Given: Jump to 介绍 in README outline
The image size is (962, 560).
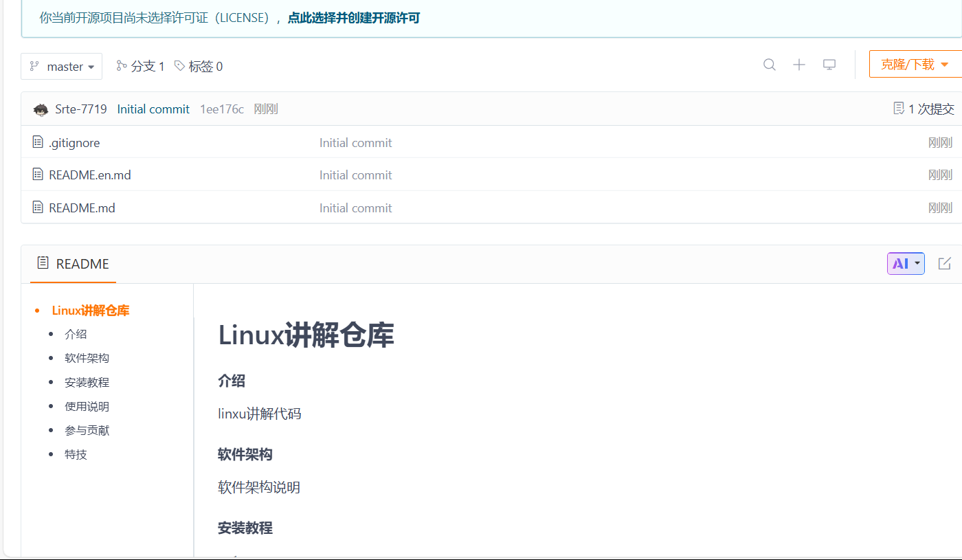Looking at the screenshot, I should pyautogui.click(x=76, y=335).
